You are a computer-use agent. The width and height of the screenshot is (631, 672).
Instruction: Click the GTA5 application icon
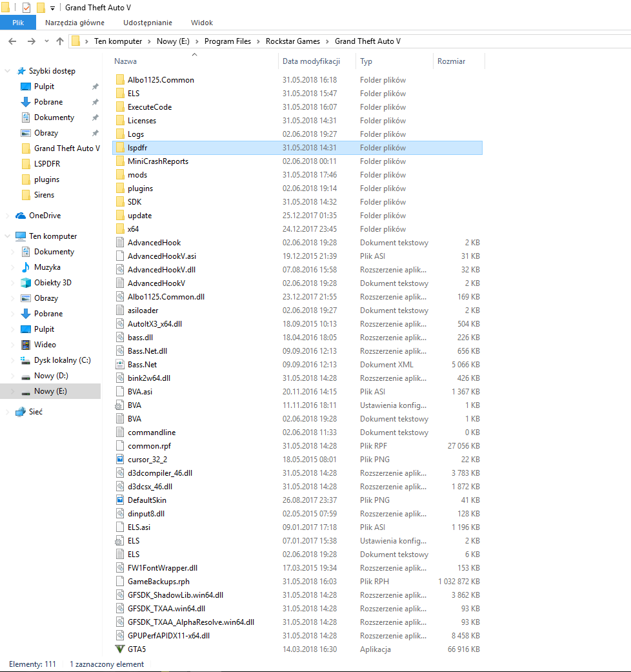click(x=120, y=649)
